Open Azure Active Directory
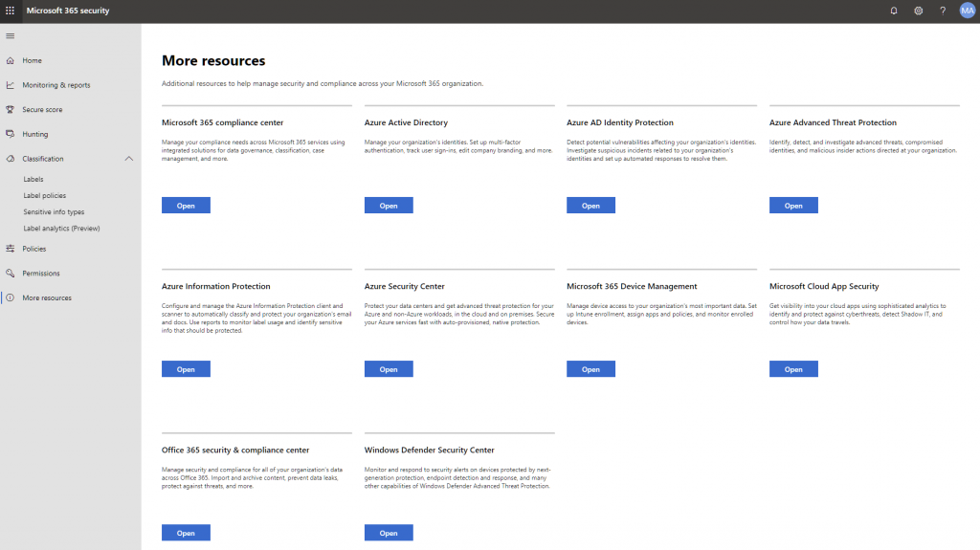 [389, 206]
